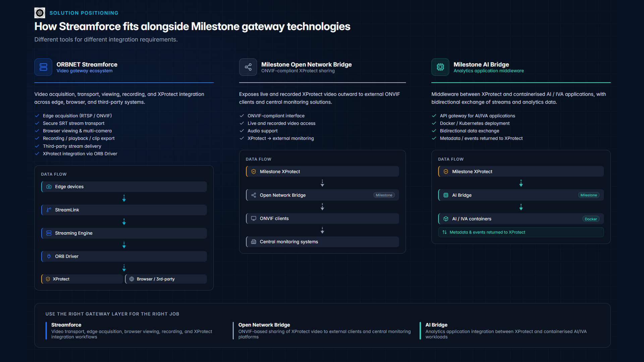Click the chip icon beside Milestone AI Bridge heading
The width and height of the screenshot is (644, 362).
(x=440, y=67)
